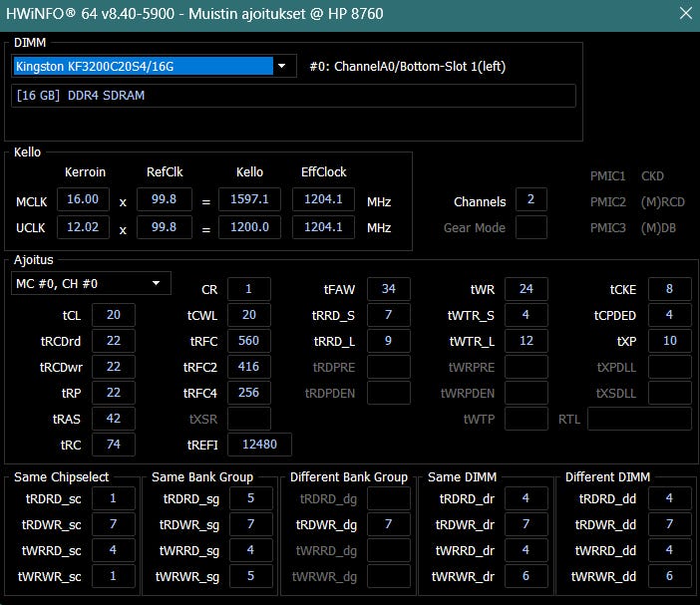The image size is (700, 605).
Task: Select the tWR value 24
Action: [x=525, y=289]
